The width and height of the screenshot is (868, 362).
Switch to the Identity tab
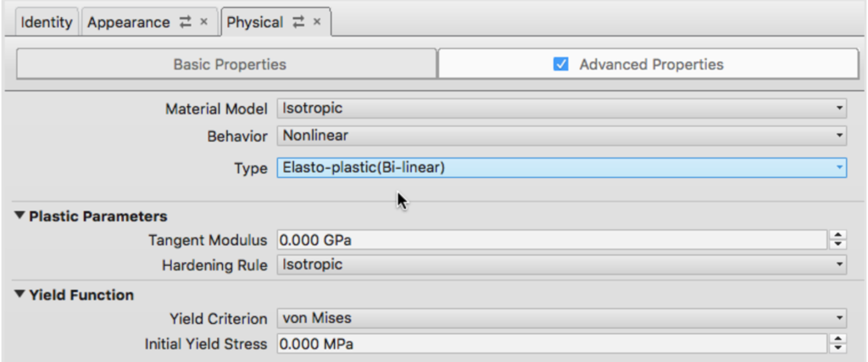[47, 23]
